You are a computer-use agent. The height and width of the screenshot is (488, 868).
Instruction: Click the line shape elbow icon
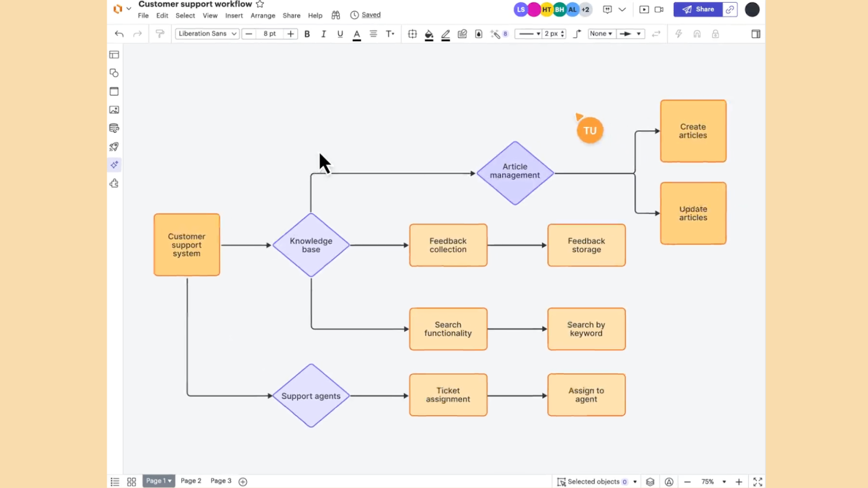[x=577, y=34]
